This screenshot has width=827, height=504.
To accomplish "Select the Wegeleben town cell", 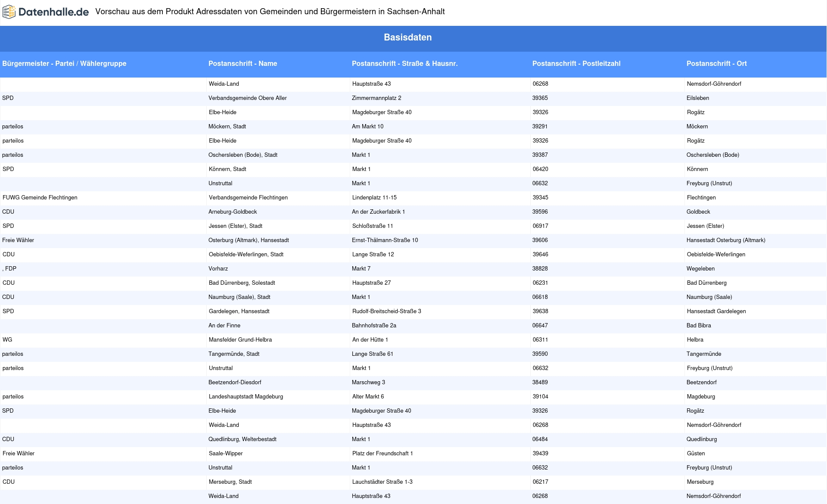I will (x=700, y=269).
